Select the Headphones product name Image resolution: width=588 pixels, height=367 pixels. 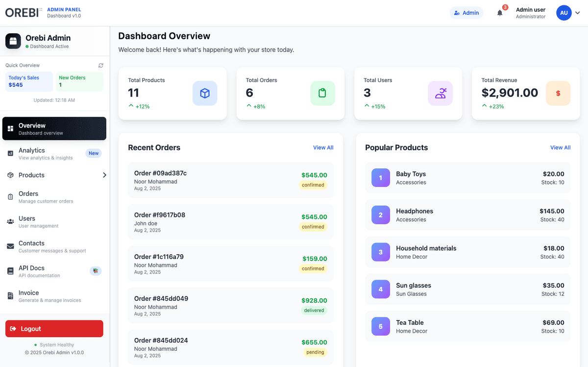pos(415,211)
